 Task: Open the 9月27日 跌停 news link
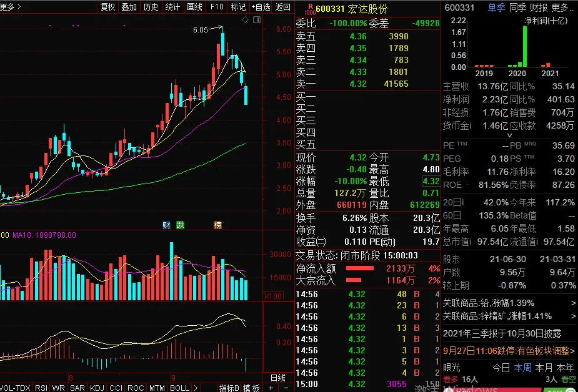point(509,351)
